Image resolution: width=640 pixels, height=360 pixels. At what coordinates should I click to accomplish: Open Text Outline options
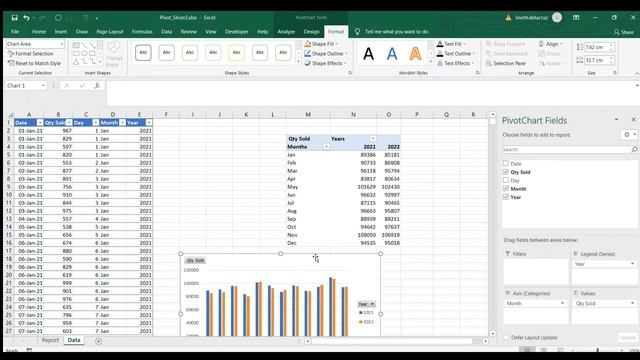[x=455, y=53]
